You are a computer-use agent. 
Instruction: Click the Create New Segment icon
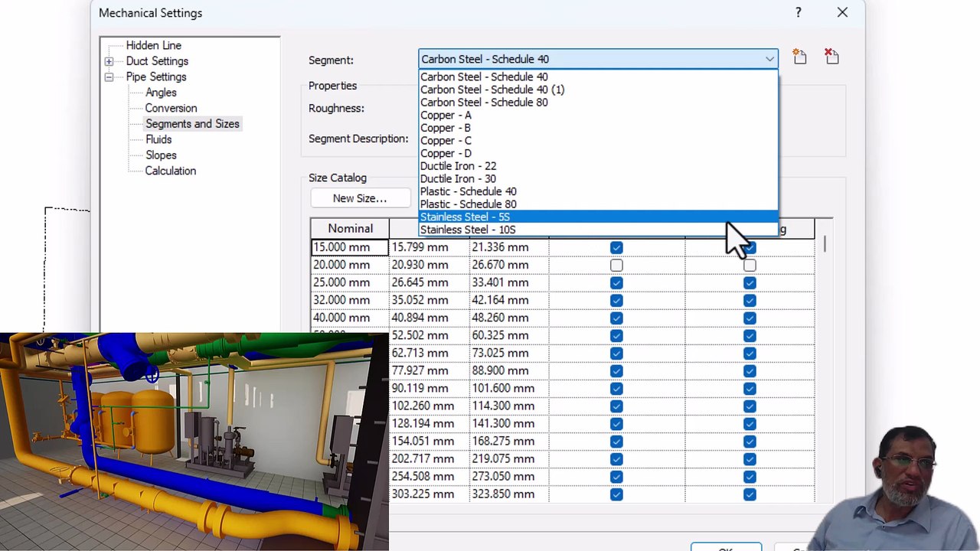tap(799, 57)
